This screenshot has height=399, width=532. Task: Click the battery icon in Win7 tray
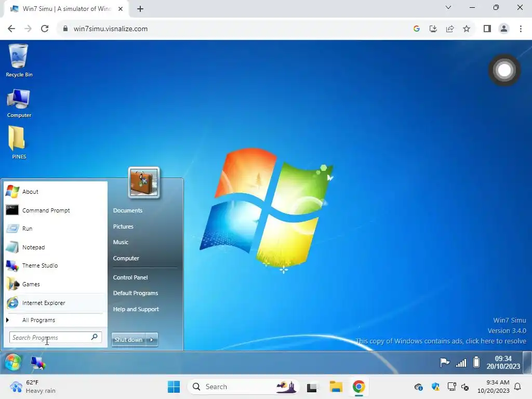coord(476,362)
